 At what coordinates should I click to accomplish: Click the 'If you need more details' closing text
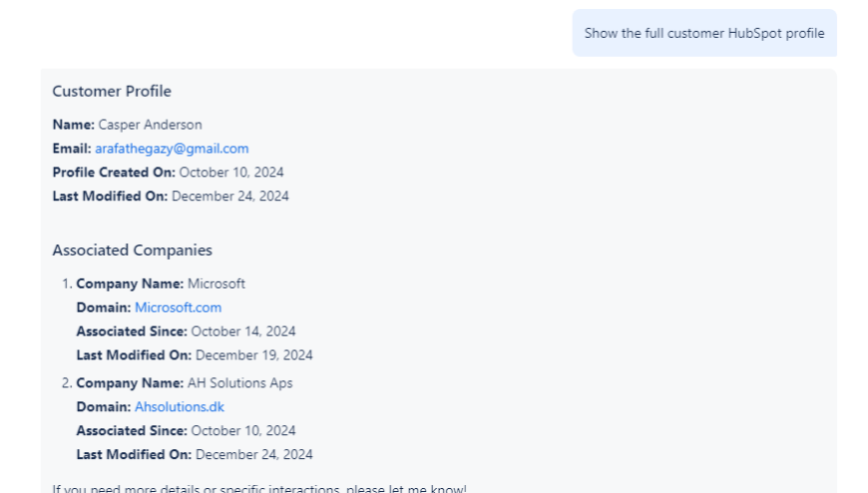click(x=259, y=488)
